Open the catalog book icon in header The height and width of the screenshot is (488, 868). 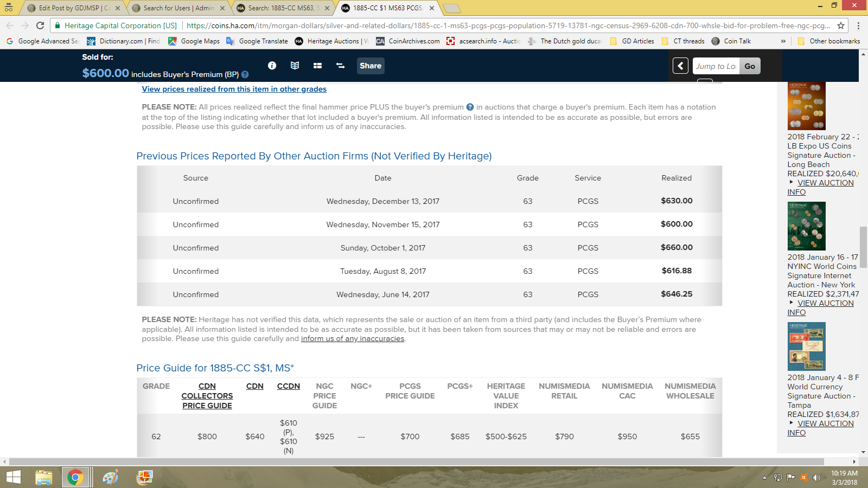295,66
